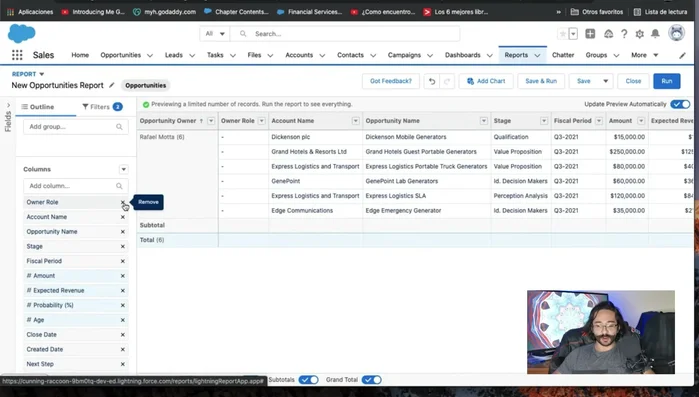Remove the Probability (%) column
This screenshot has width=699, height=397.
123,305
